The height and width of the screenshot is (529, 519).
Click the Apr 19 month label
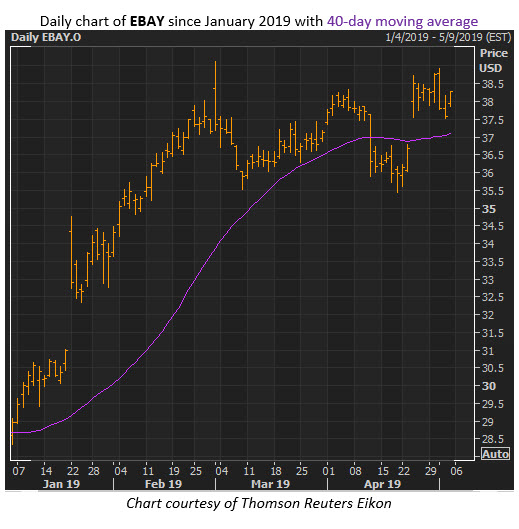pyautogui.click(x=382, y=484)
